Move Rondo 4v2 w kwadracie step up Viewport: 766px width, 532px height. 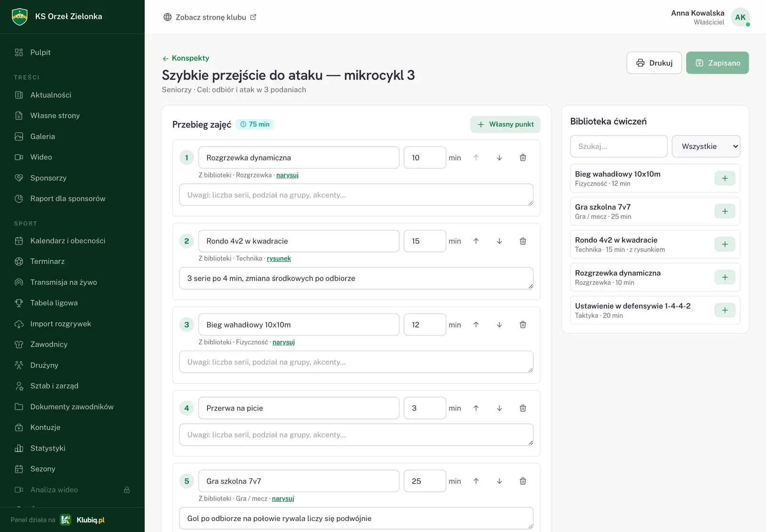click(476, 241)
